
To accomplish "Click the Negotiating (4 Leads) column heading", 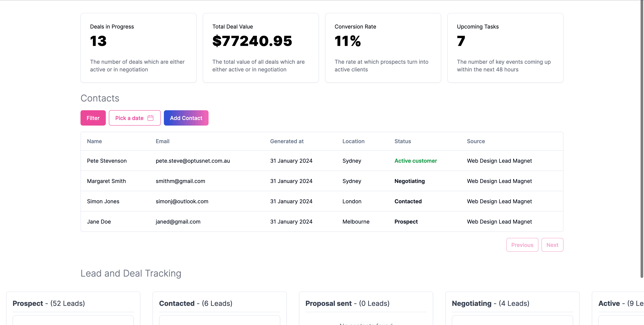I will (490, 303).
